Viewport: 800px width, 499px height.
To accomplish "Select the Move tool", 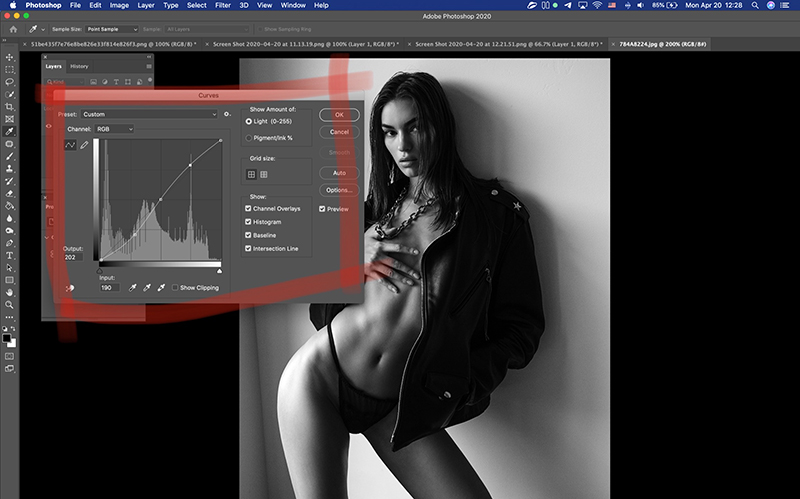I will click(x=9, y=57).
